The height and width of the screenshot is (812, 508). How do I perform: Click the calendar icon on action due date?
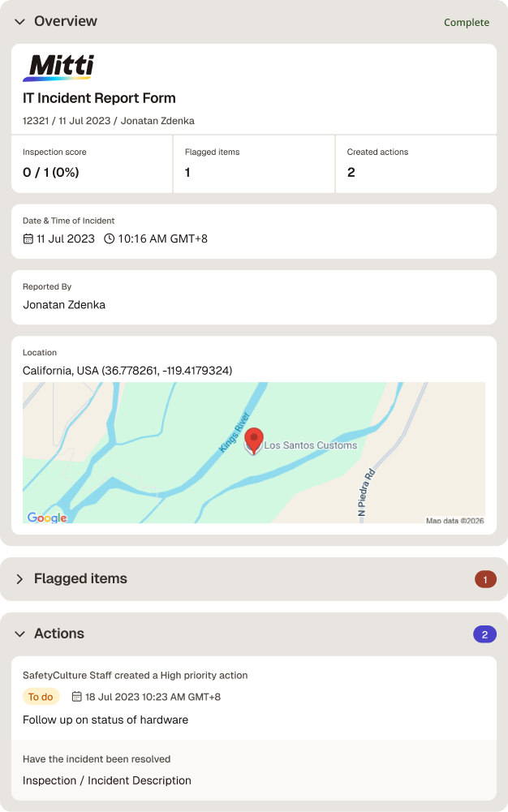coord(76,697)
